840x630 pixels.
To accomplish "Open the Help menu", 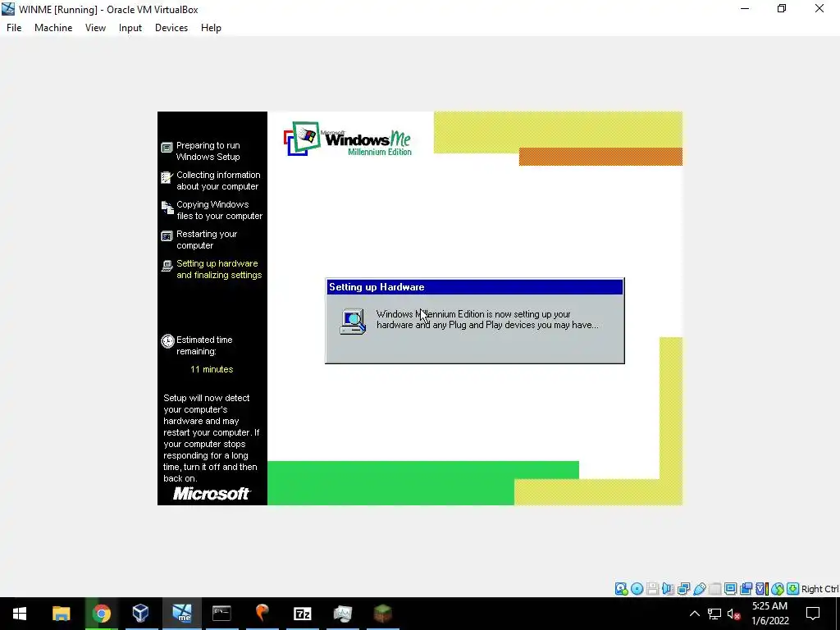I will click(x=211, y=28).
